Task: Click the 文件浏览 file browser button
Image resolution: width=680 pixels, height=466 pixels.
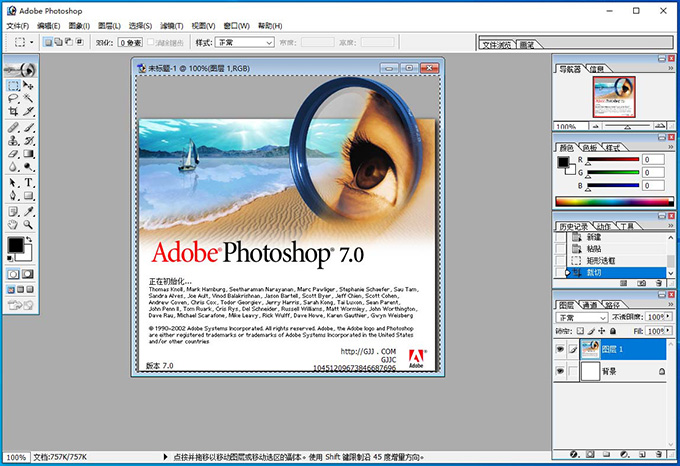Action: click(497, 45)
